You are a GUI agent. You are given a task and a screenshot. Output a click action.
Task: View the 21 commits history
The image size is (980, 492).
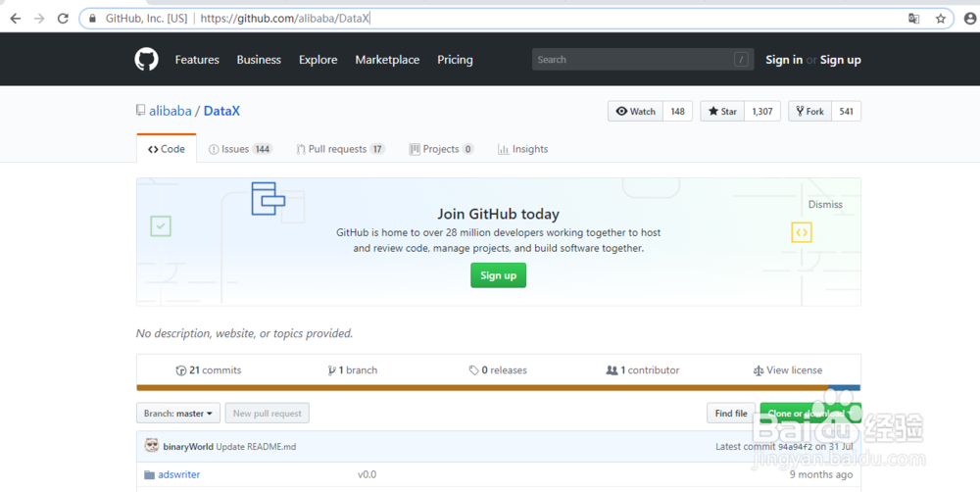point(209,370)
